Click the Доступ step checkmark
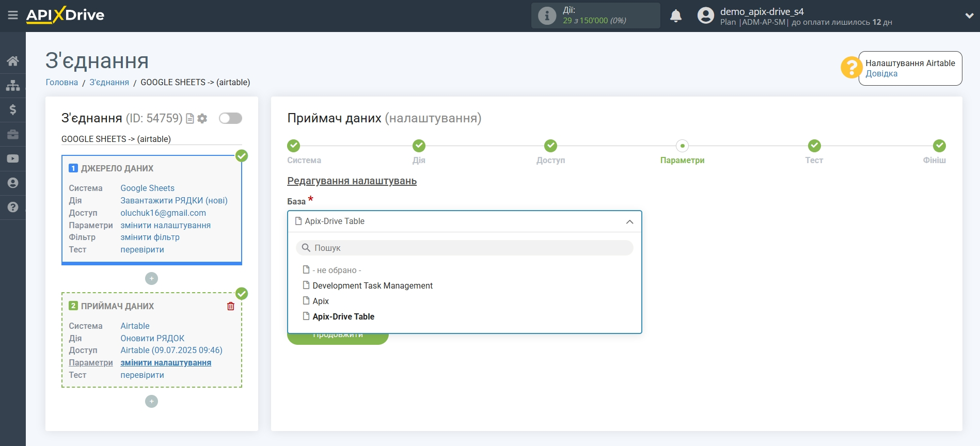The width and height of the screenshot is (980, 446). (x=550, y=146)
